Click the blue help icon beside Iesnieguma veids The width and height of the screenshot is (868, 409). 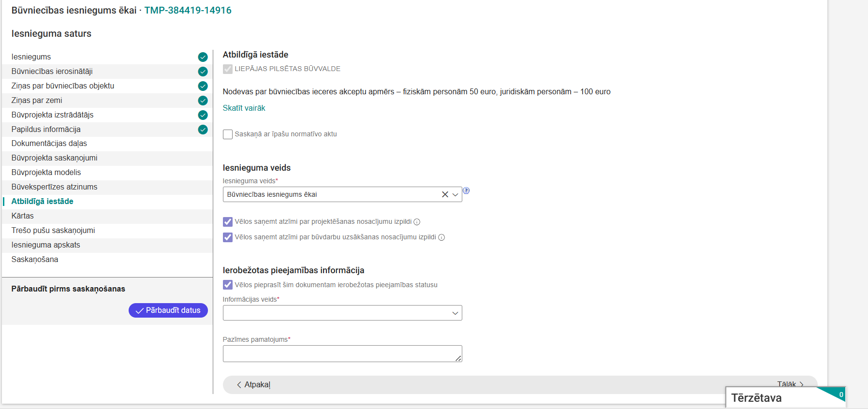(466, 190)
